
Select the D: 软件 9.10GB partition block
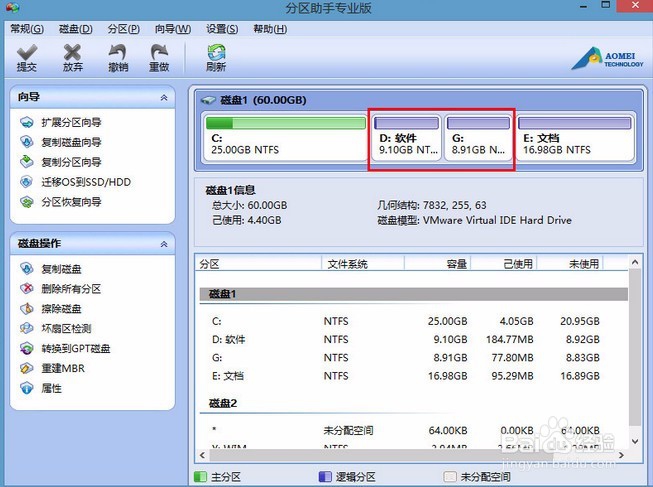[x=406, y=137]
